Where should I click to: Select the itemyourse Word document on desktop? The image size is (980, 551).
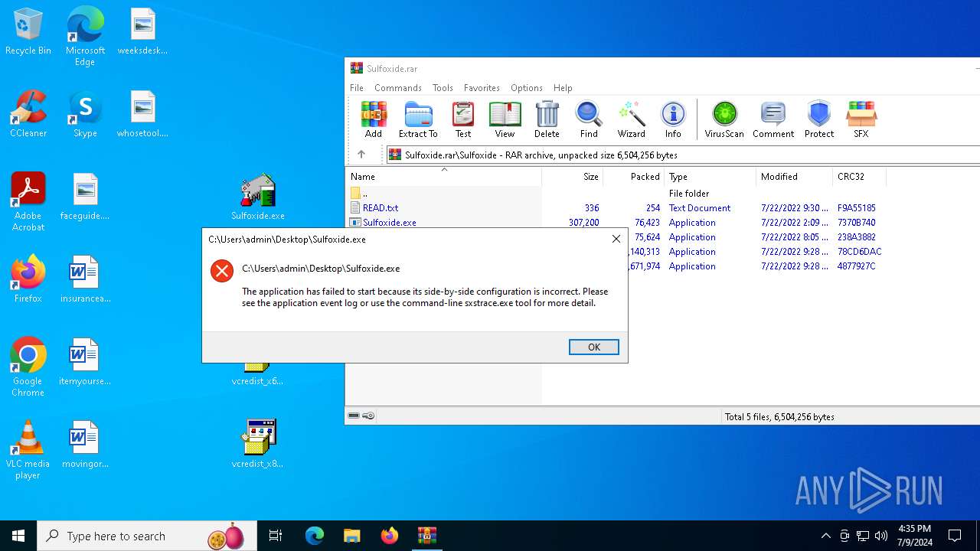[x=85, y=362]
